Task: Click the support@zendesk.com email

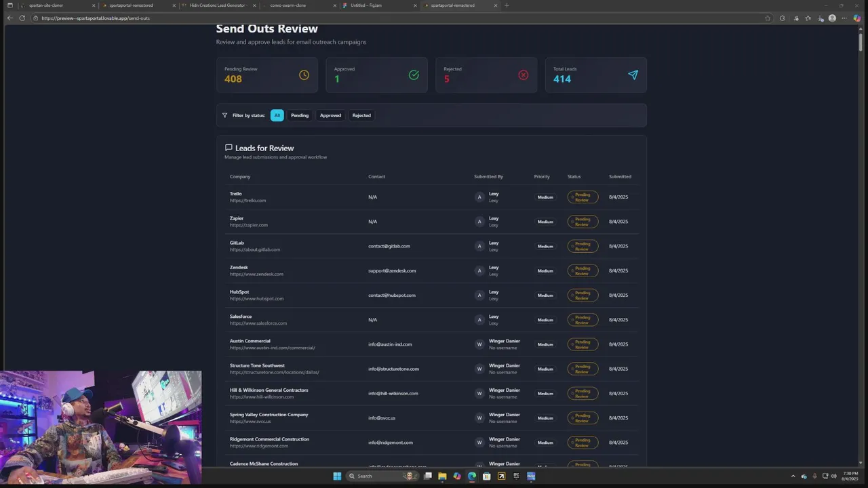Action: (x=392, y=270)
